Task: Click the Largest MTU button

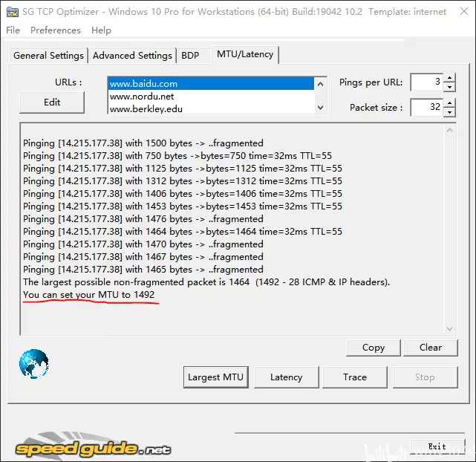Action: (216, 377)
